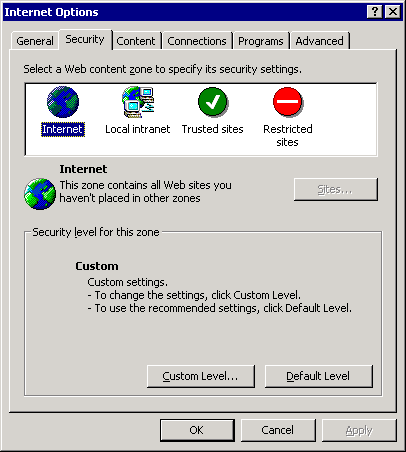The width and height of the screenshot is (406, 452).
Task: Click the Security tab
Action: pos(85,39)
